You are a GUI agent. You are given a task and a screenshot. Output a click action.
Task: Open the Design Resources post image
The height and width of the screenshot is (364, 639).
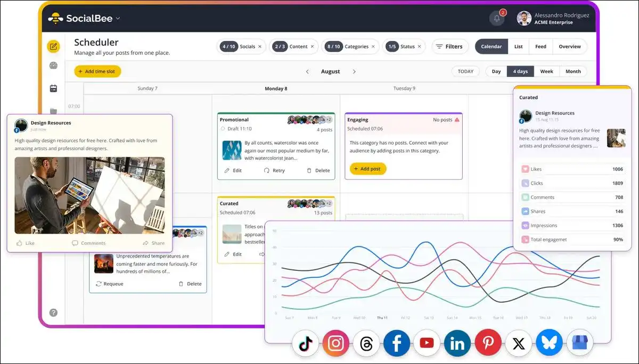tap(89, 195)
